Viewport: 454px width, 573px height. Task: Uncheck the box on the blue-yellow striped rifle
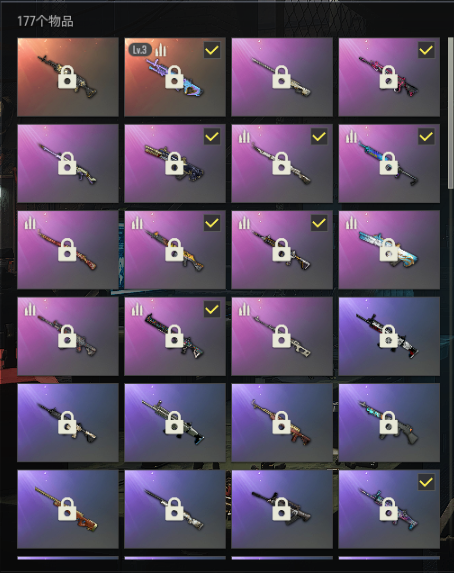[x=426, y=137]
